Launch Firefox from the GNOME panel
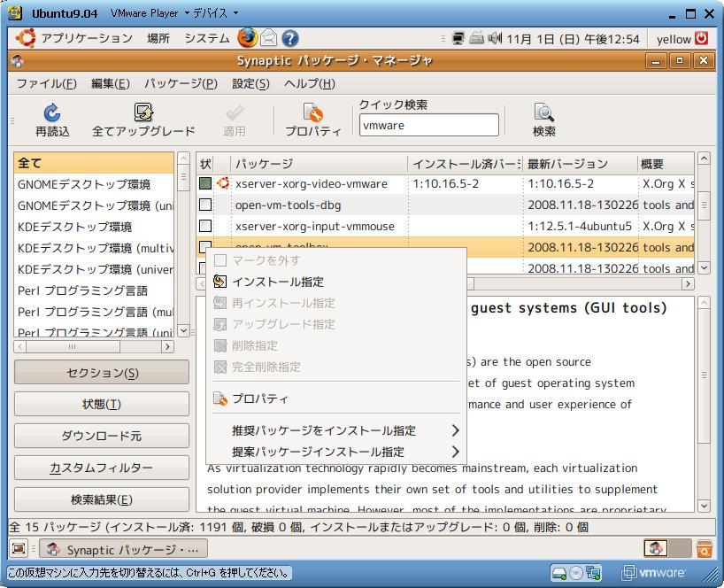The width and height of the screenshot is (724, 588). pyautogui.click(x=248, y=38)
